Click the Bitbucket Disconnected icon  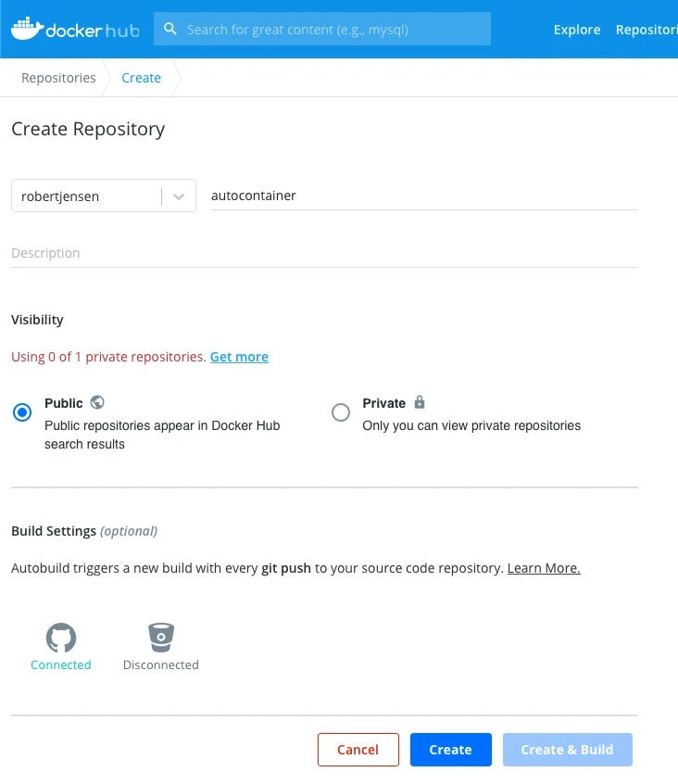click(161, 638)
